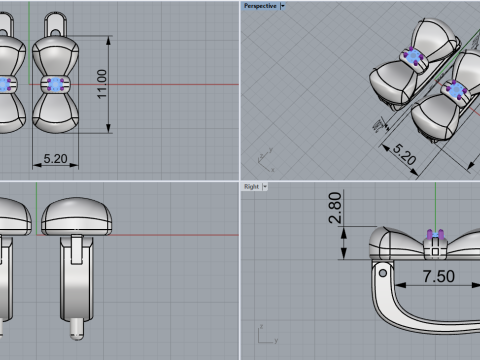
Task: Click the Perspective viewport title label
Action: click(x=260, y=6)
